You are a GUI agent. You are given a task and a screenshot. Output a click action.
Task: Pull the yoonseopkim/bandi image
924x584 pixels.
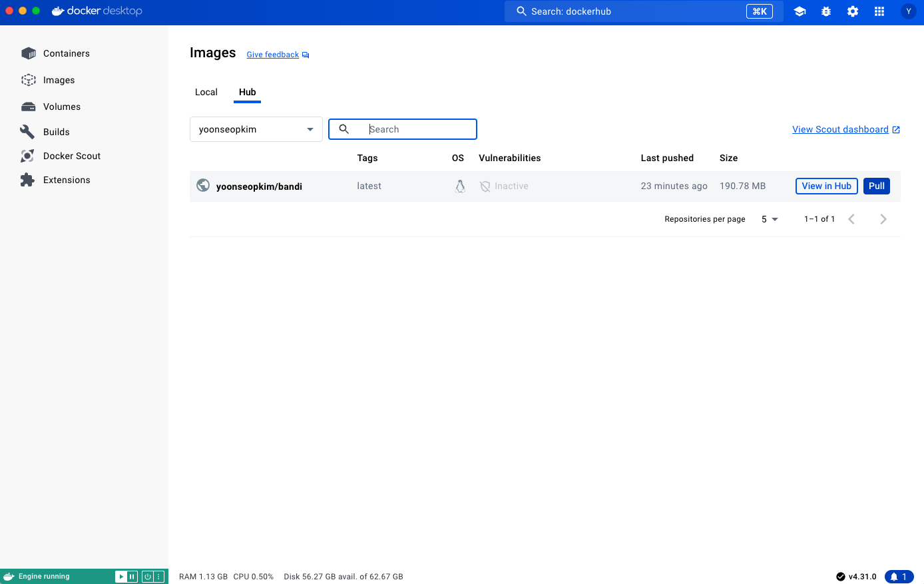click(x=877, y=186)
